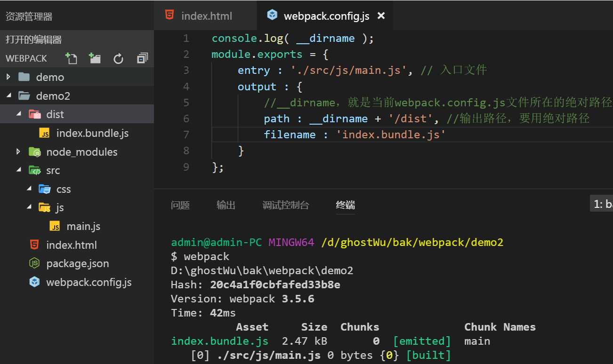Click the 资源管理器 explorer title
The width and height of the screenshot is (613, 364).
(29, 16)
